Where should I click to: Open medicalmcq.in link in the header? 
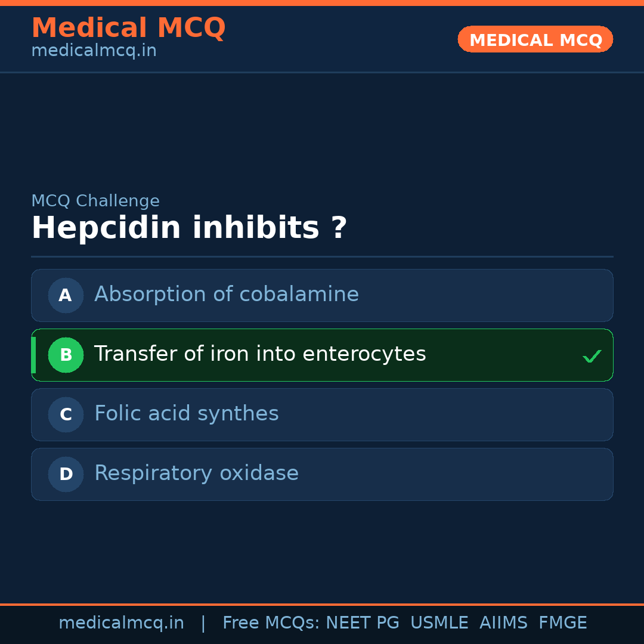point(94,51)
